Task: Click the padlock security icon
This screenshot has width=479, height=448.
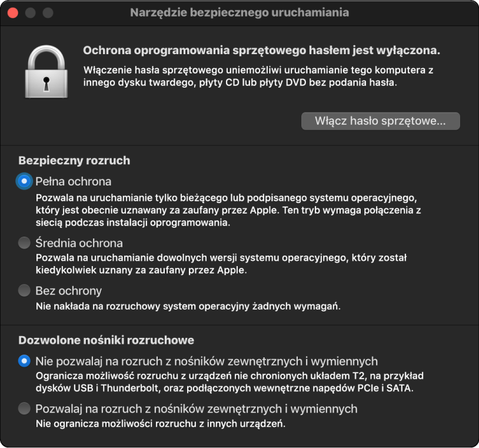Action: point(46,71)
